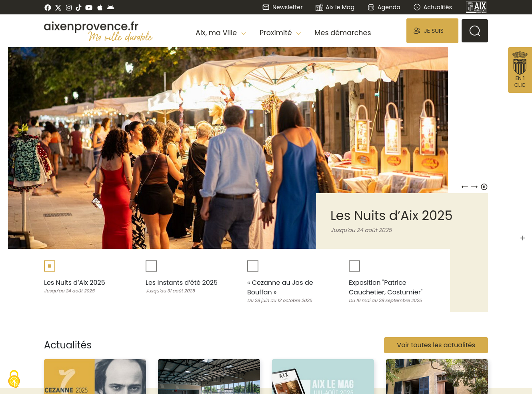Open the JE SUIS profile selector
Viewport: 532px width, 394px height.
(432, 31)
